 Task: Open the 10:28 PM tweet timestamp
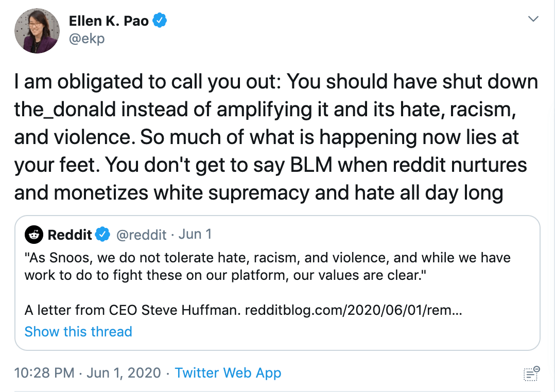(x=44, y=373)
